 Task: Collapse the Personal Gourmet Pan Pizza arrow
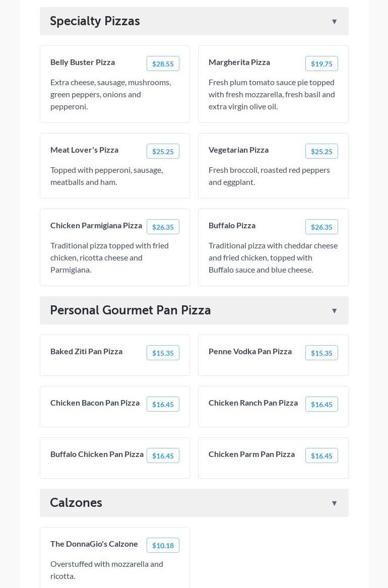point(334,311)
